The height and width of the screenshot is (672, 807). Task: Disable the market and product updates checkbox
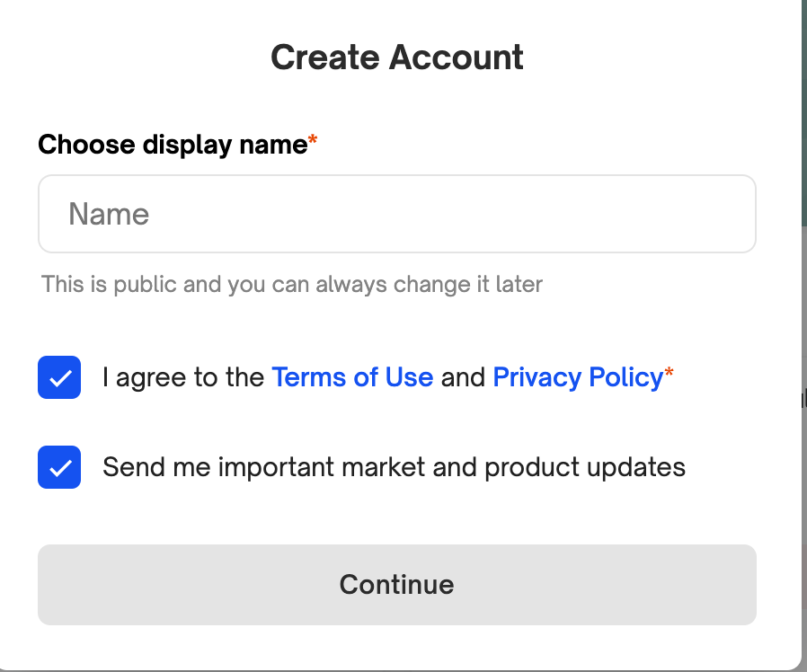[59, 467]
